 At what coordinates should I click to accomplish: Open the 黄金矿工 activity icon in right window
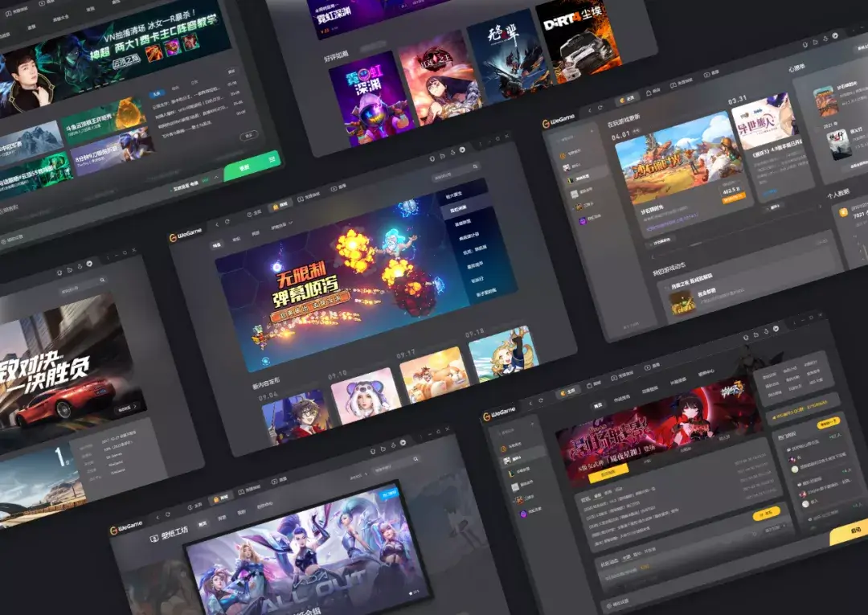[682, 303]
